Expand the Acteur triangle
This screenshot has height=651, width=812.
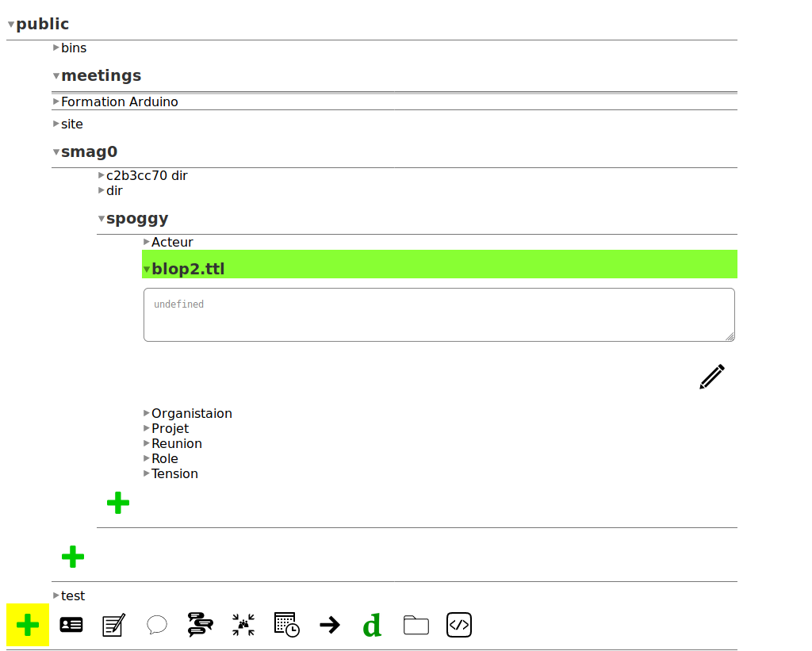tap(147, 242)
